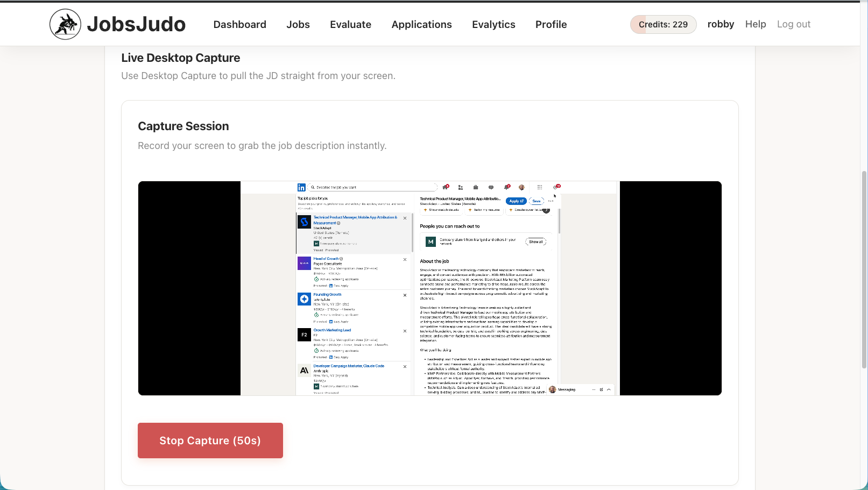Viewport: 868px width, 490px height.
Task: Click the Premium icon beside the grid menu
Action: click(556, 187)
